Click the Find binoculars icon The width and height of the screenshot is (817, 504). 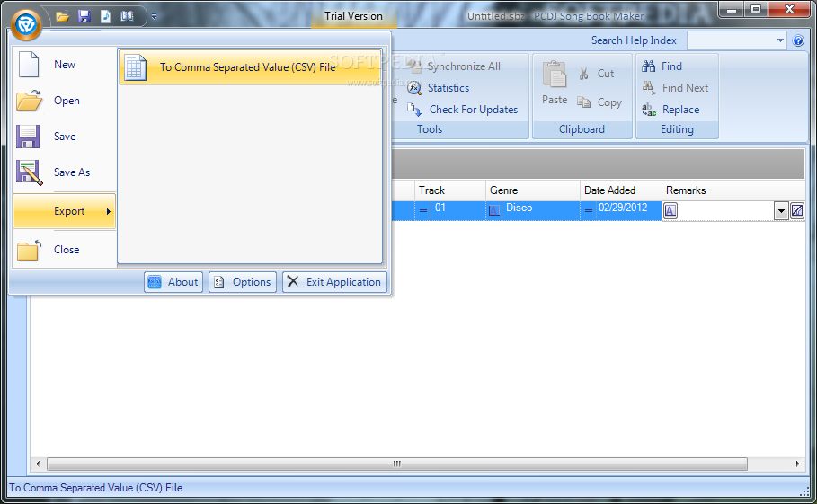click(649, 66)
